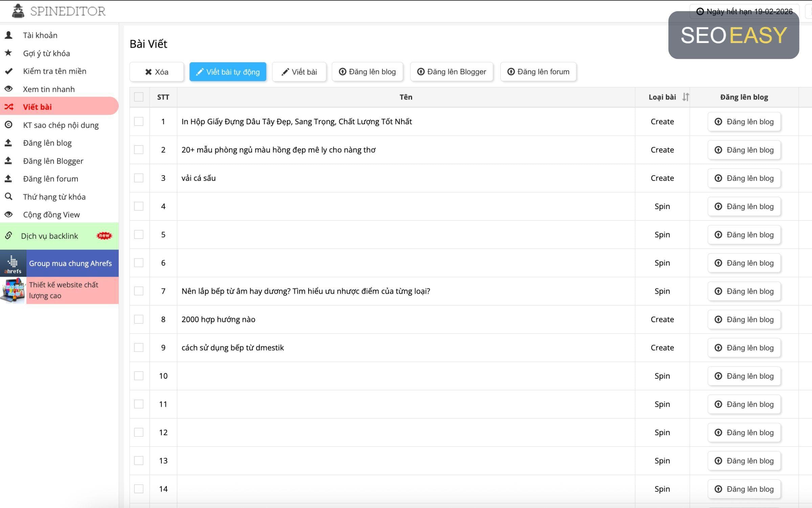
Task: Click the clock icon next to Ngày hết hạn
Action: coord(700,12)
